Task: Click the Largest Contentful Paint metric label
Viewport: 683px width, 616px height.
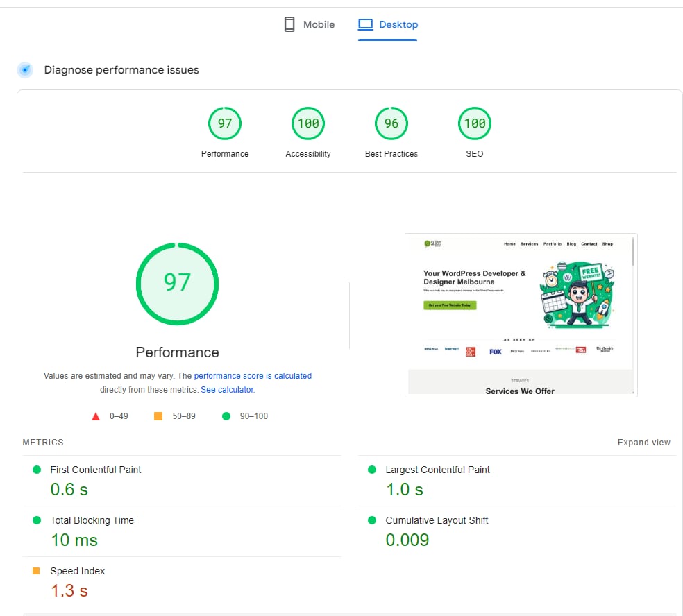Action: tap(438, 470)
